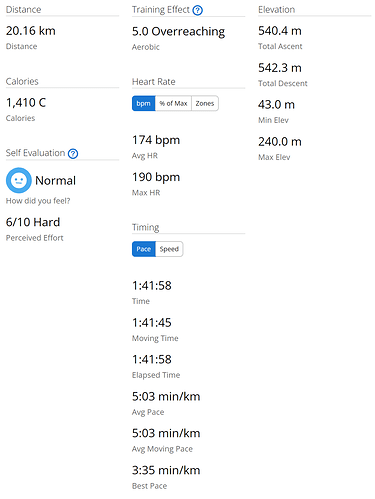This screenshot has width=375, height=499.
Task: Click the Elevation section heading
Action: tap(277, 10)
